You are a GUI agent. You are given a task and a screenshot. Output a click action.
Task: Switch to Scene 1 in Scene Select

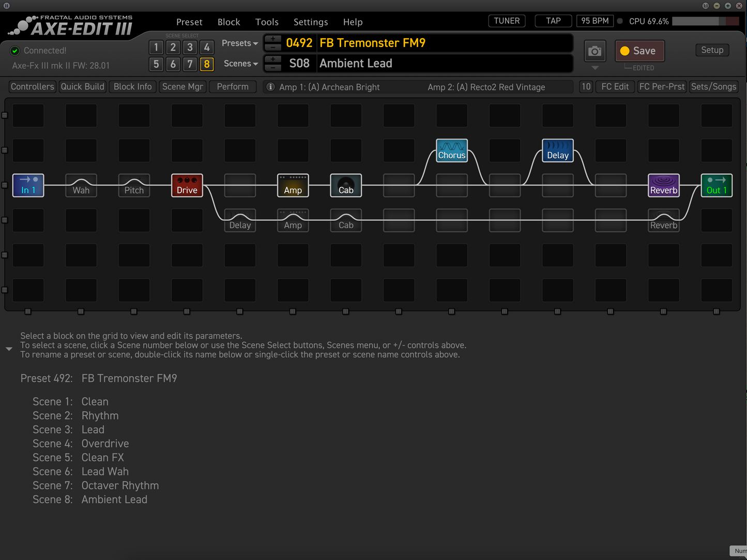point(156,47)
